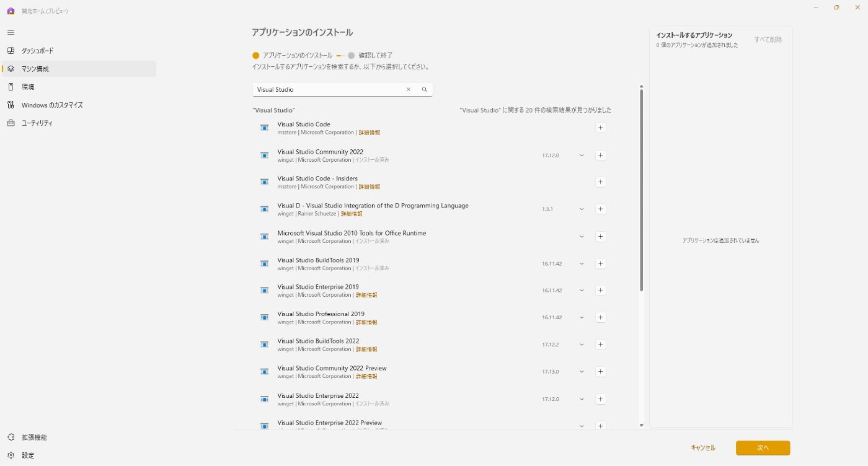Screen dimensions: 868x466
Task: Select version text 17.13.0
Action: 551,372
